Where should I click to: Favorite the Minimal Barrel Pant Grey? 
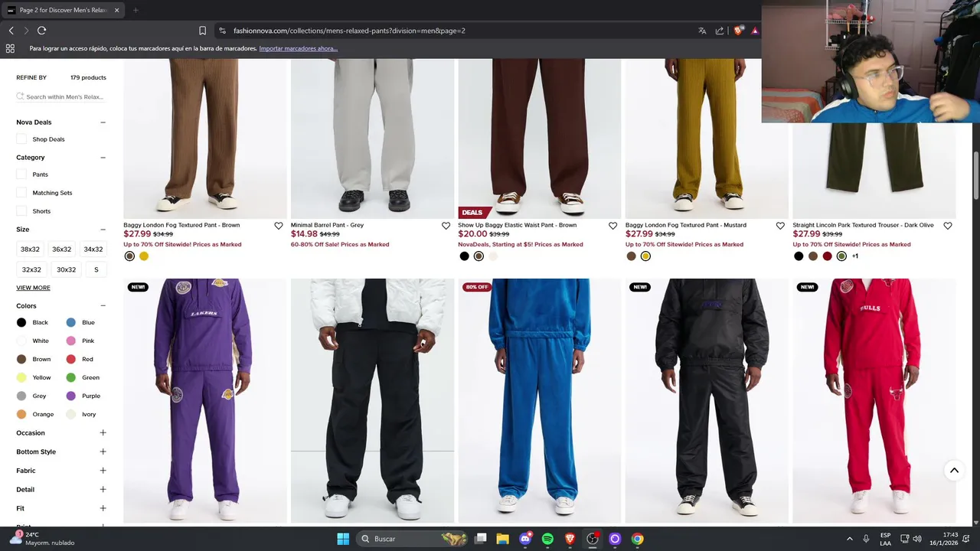click(x=446, y=226)
